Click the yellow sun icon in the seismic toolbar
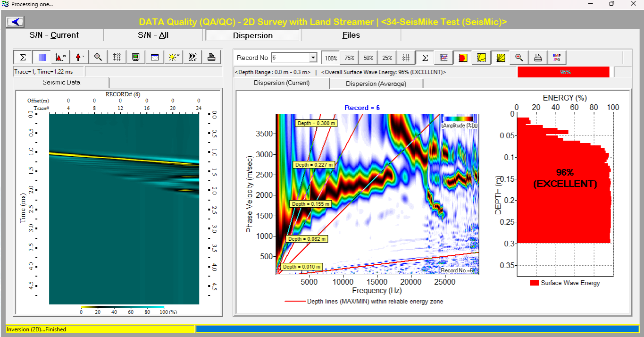 click(174, 57)
